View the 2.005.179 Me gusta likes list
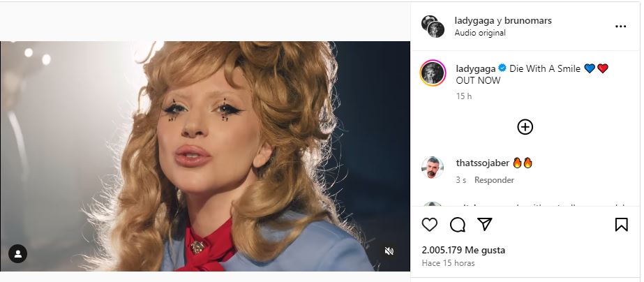Screen dimensions: 644x282 463,250
